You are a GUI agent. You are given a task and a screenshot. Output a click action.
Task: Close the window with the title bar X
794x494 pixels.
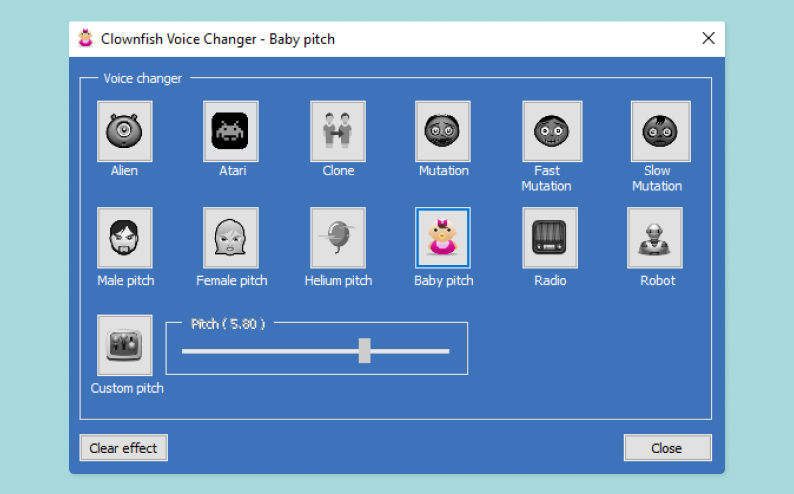[708, 38]
